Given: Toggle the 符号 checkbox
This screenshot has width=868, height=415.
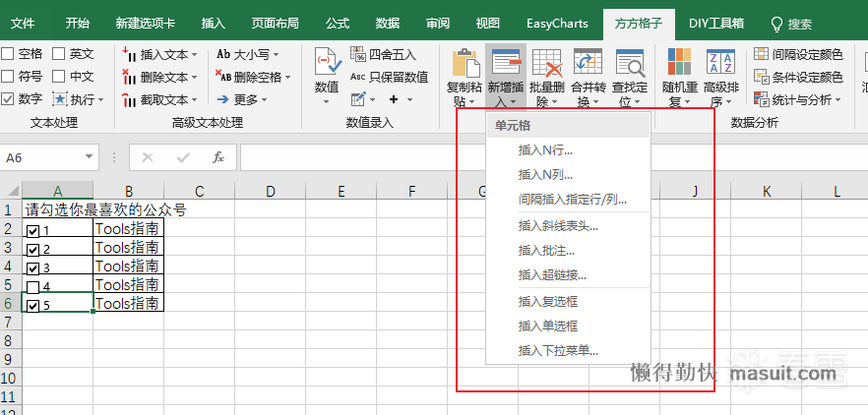Looking at the screenshot, I should [8, 77].
